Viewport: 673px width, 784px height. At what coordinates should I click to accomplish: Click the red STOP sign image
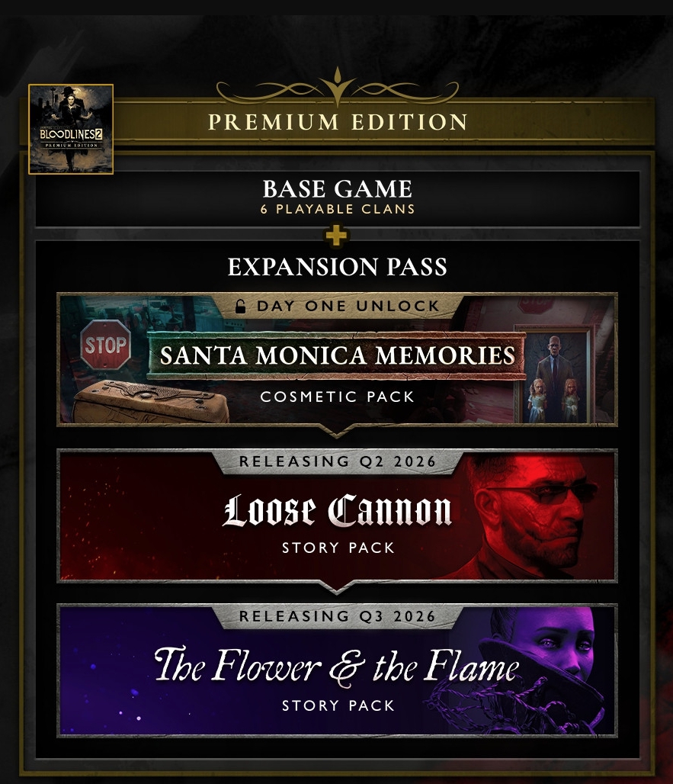(105, 345)
